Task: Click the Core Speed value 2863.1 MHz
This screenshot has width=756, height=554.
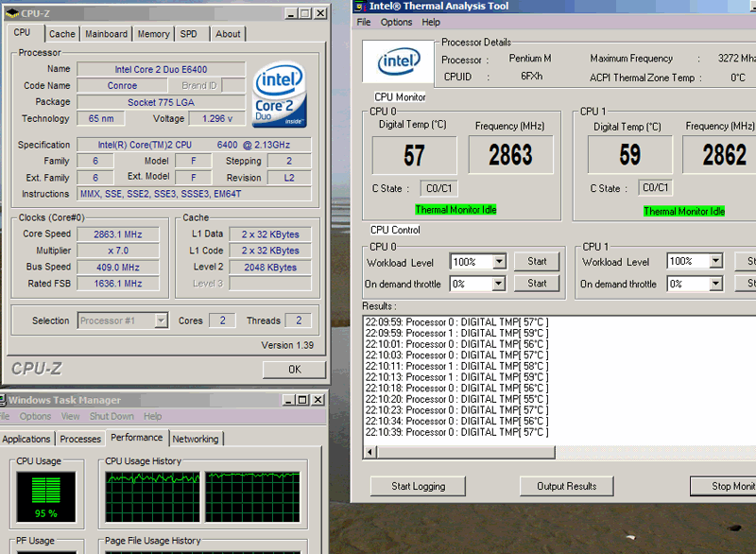Action: coord(118,234)
